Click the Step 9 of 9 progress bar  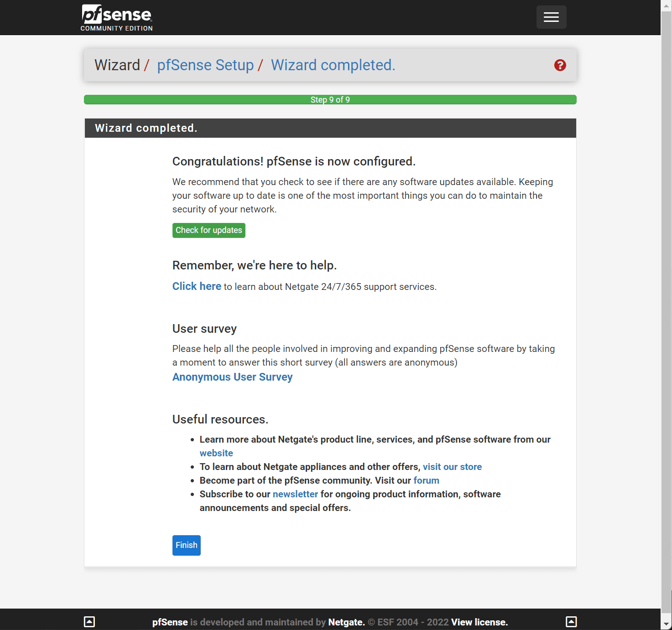tap(330, 99)
